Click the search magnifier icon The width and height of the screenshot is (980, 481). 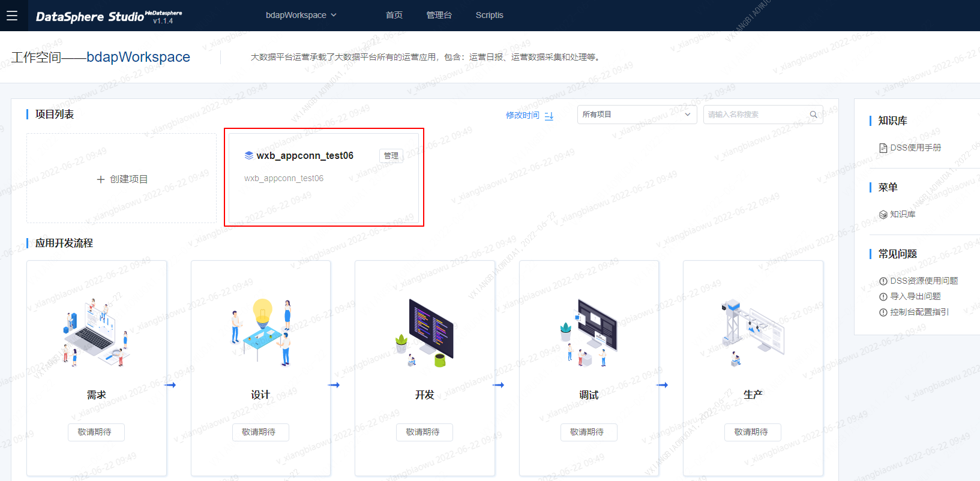[813, 115]
